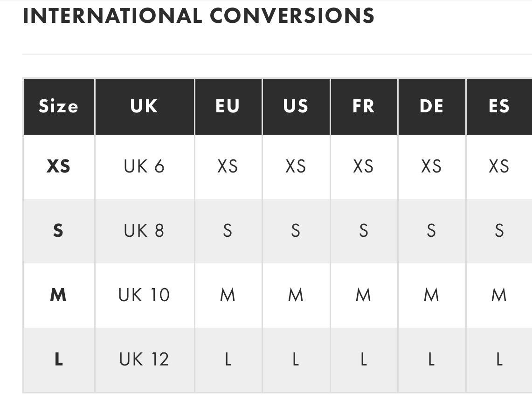Select the M cell under US
Image resolution: width=532 pixels, height=420 pixels.
pos(296,295)
